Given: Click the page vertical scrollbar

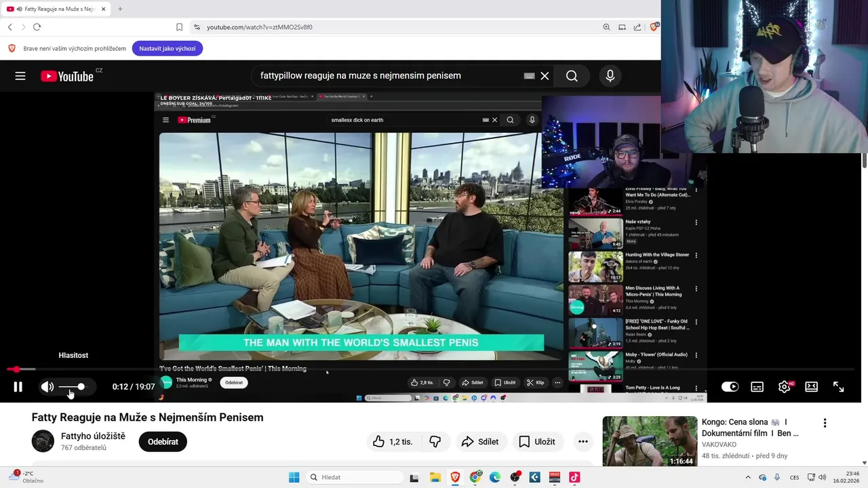Looking at the screenshot, I should click(x=864, y=161).
